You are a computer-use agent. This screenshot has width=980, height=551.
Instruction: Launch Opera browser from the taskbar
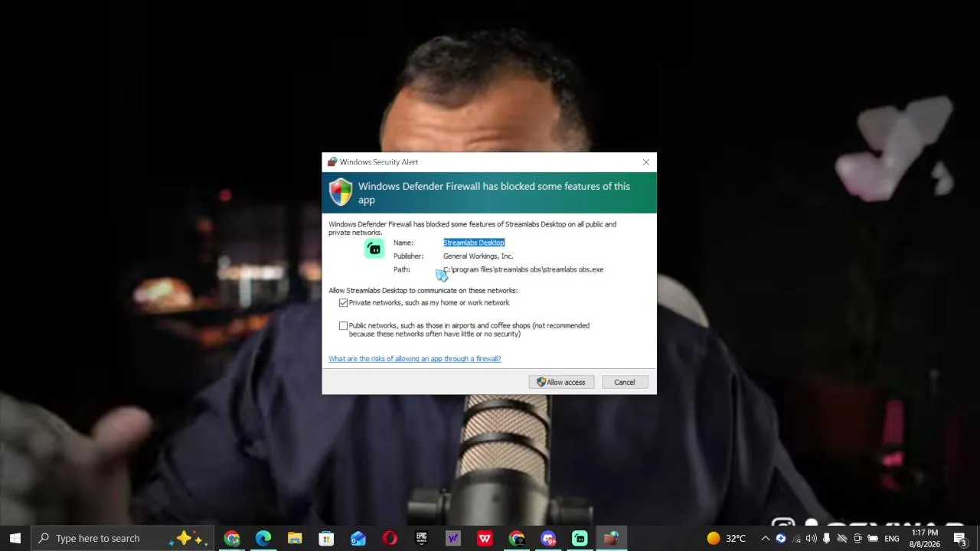pyautogui.click(x=390, y=538)
